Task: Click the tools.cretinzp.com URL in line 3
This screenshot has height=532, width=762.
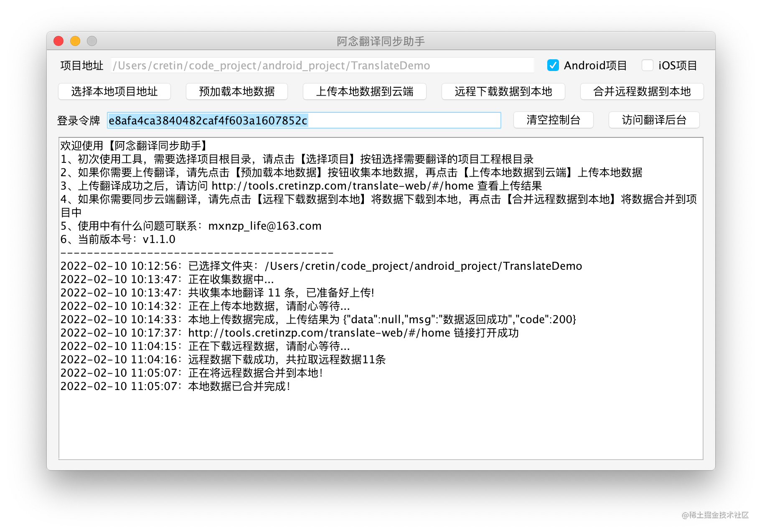Action: [343, 186]
